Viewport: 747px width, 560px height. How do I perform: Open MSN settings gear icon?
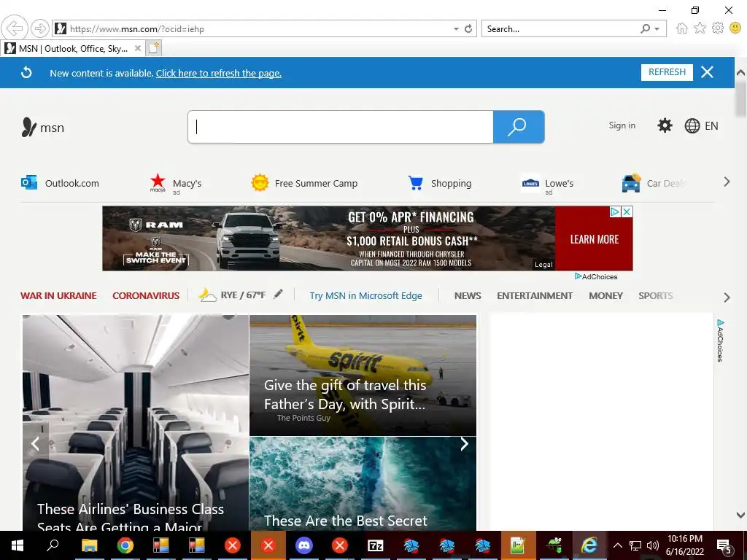point(665,125)
